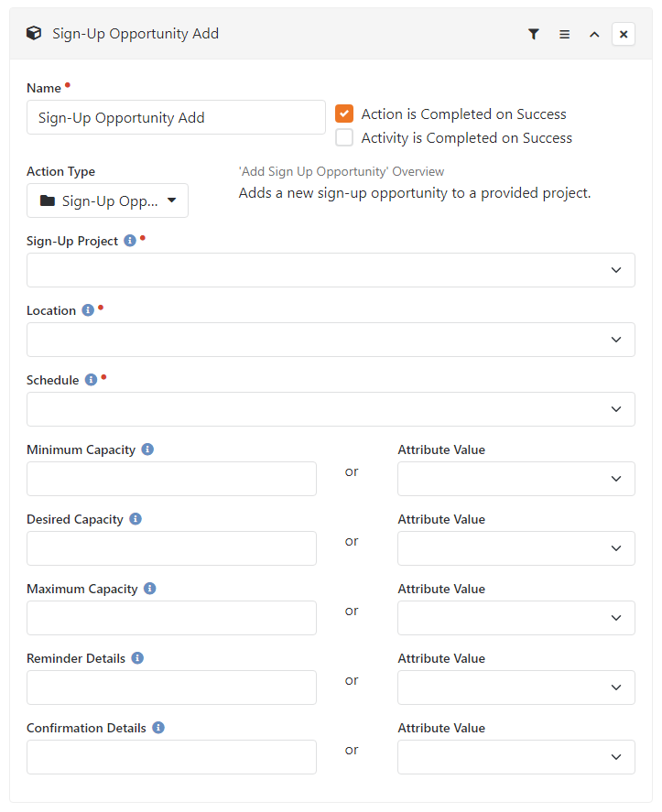This screenshot has width=662, height=812.
Task: Delete the action with the X button
Action: (x=624, y=34)
